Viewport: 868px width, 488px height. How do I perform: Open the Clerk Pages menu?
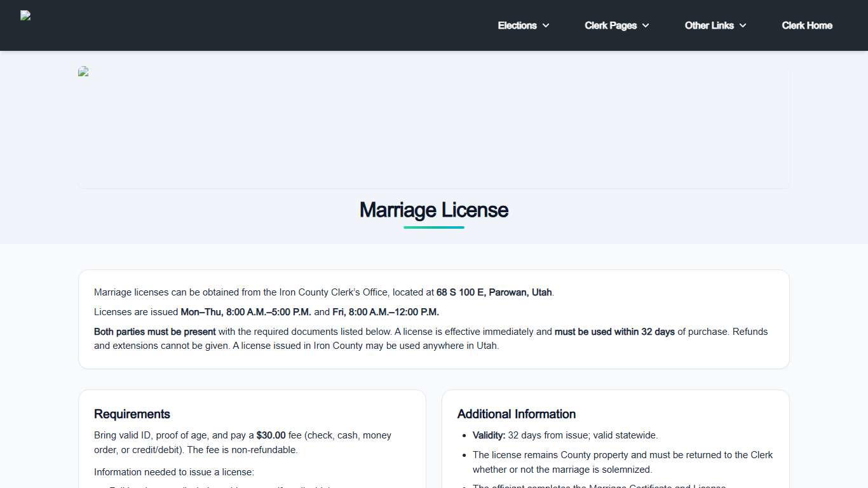(x=610, y=25)
